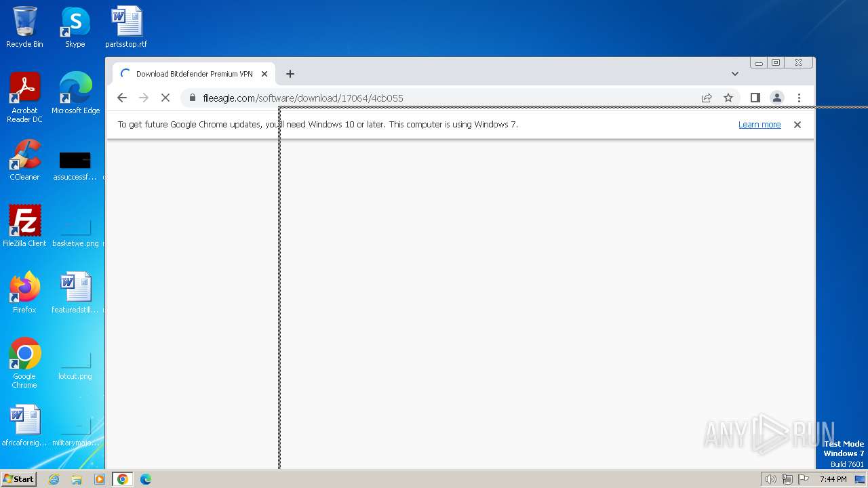Image resolution: width=868 pixels, height=488 pixels.
Task: Open a new tab with plus button
Action: coord(290,74)
